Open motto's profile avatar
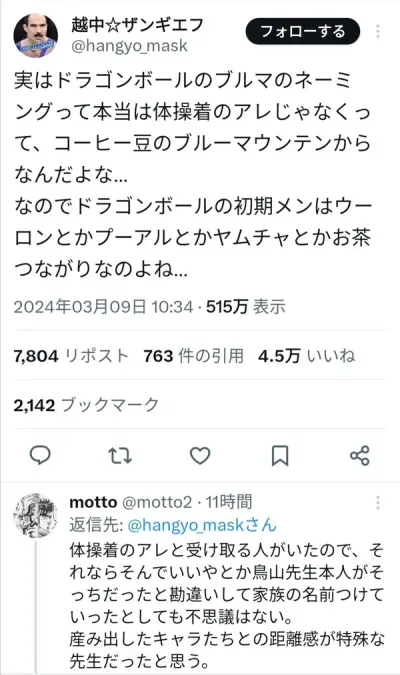400x675 pixels. pyautogui.click(x=35, y=515)
